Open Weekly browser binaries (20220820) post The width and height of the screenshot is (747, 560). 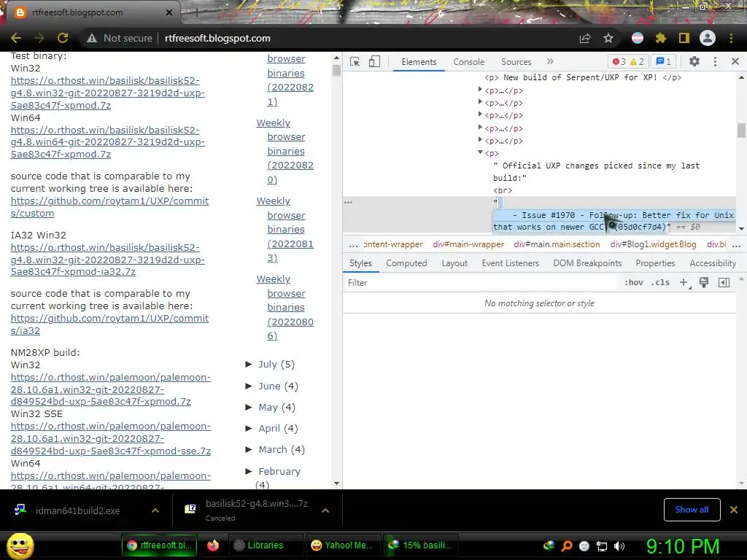click(x=285, y=151)
